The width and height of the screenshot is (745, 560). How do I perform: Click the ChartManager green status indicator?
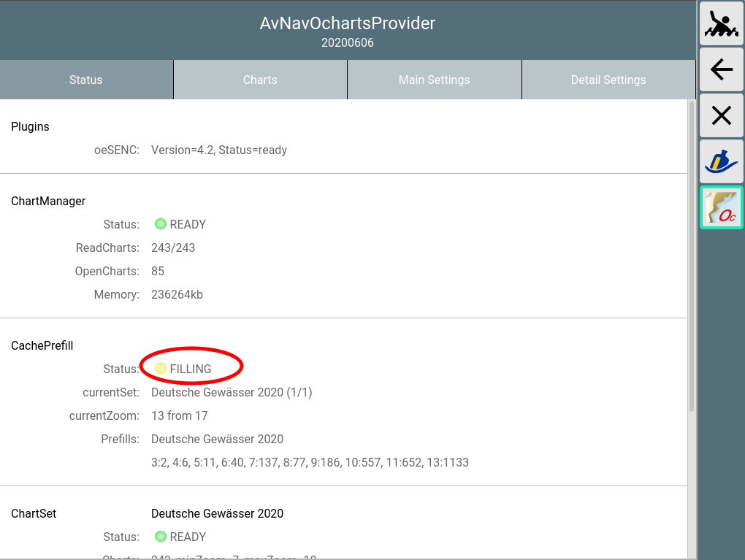(161, 223)
